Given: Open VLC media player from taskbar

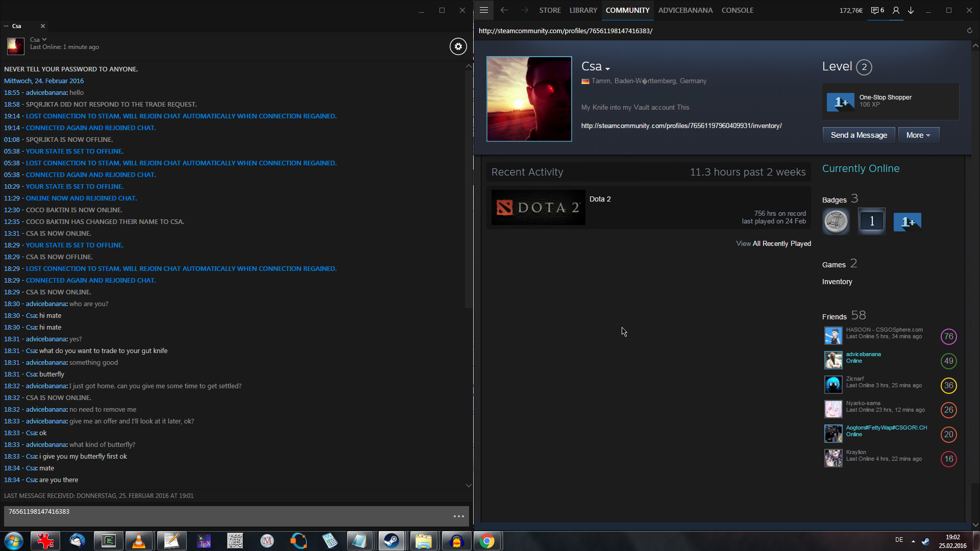Looking at the screenshot, I should [139, 541].
